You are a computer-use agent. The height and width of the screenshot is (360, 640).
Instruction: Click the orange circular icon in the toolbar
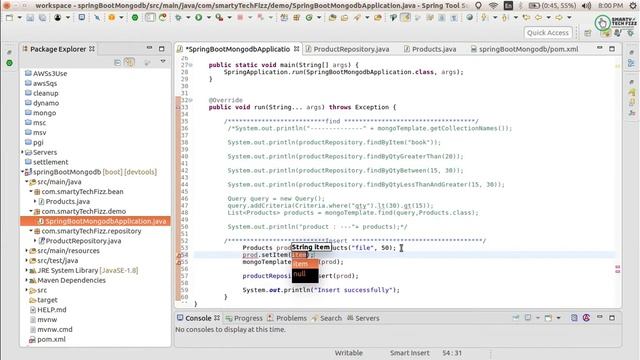pos(111,18)
